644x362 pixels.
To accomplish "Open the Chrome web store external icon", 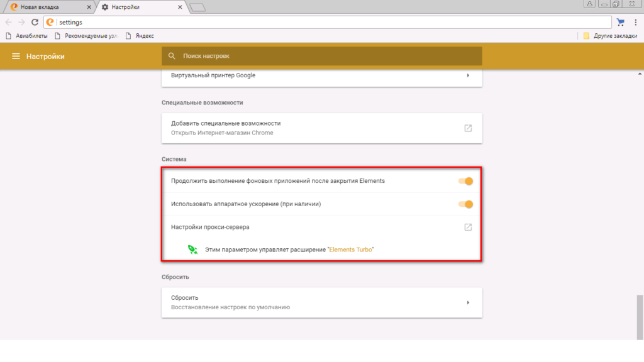I will click(x=468, y=128).
